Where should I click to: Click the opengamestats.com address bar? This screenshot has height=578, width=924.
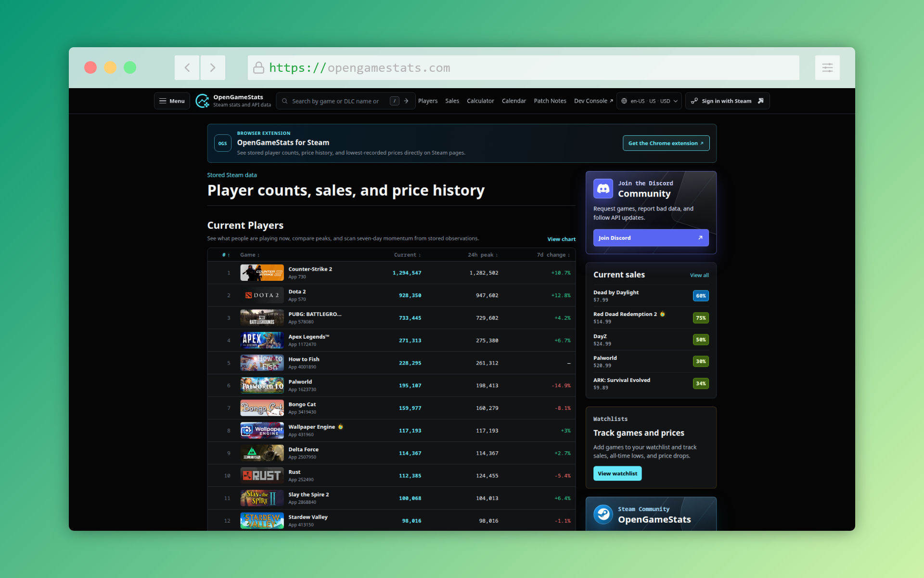[x=523, y=68]
